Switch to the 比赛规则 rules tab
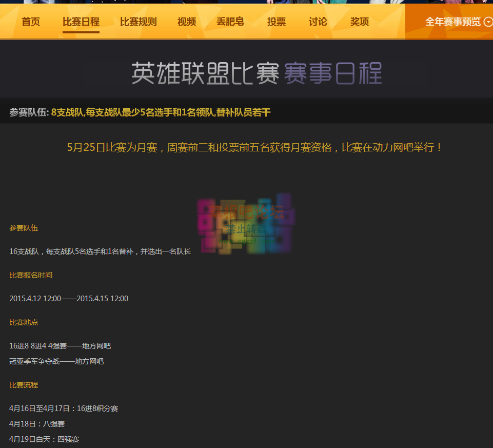This screenshot has width=493, height=448. tap(138, 22)
